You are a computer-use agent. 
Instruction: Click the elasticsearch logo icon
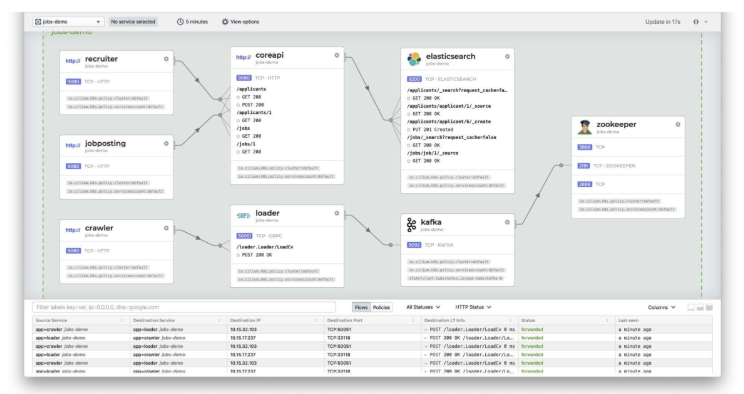[414, 59]
